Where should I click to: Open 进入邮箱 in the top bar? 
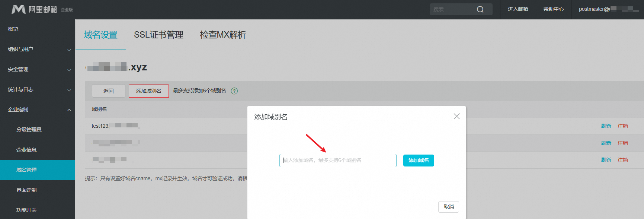[x=518, y=9]
